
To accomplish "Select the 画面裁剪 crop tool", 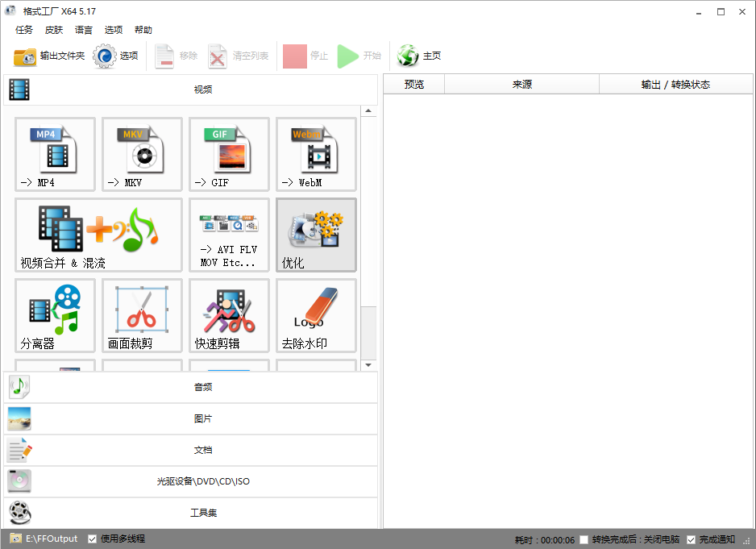I will 142,315.
